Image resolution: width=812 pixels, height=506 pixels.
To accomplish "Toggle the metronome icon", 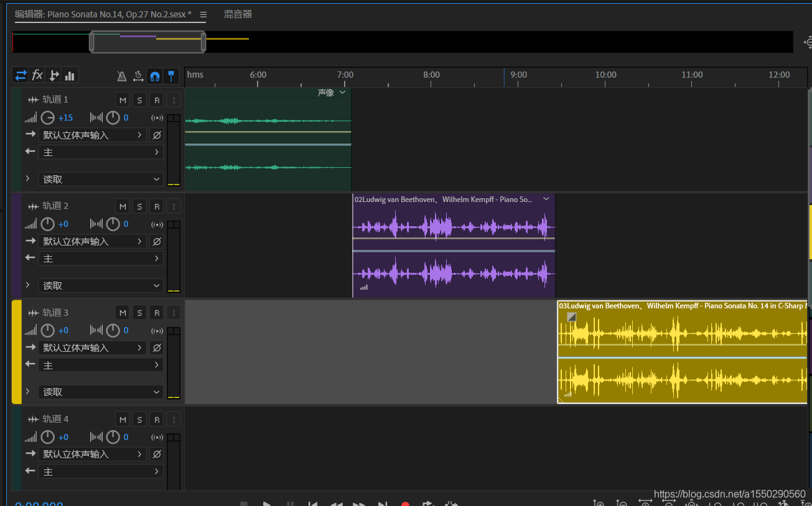I will tap(122, 76).
